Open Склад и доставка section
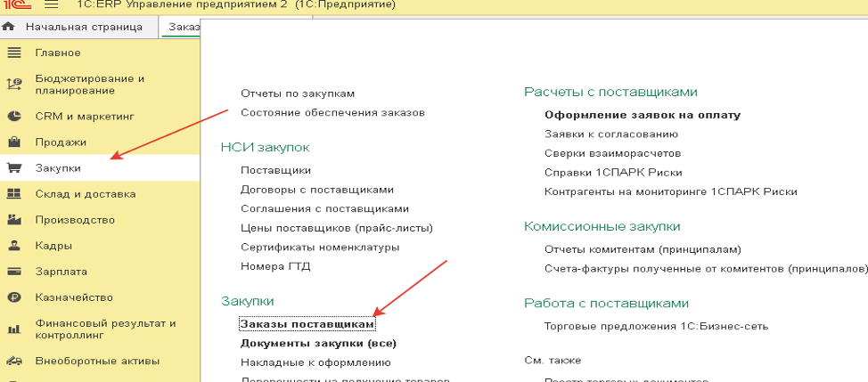This screenshot has height=382, width=868. pos(86,194)
